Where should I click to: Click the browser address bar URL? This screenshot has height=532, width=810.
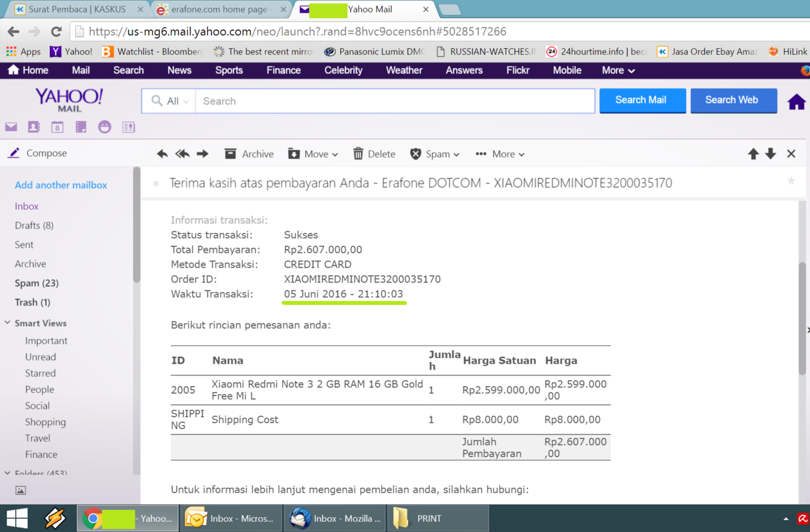(x=297, y=31)
